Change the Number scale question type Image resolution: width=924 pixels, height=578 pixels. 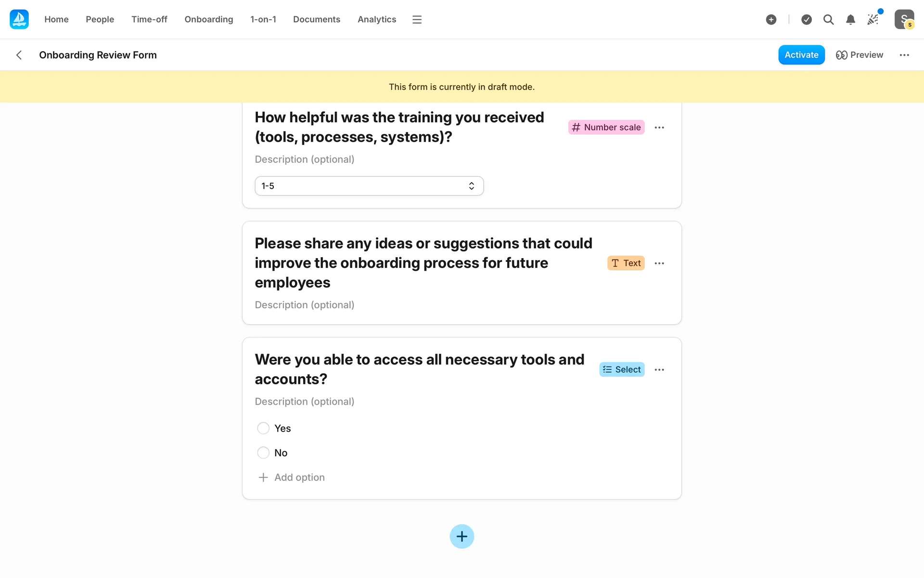(x=606, y=127)
